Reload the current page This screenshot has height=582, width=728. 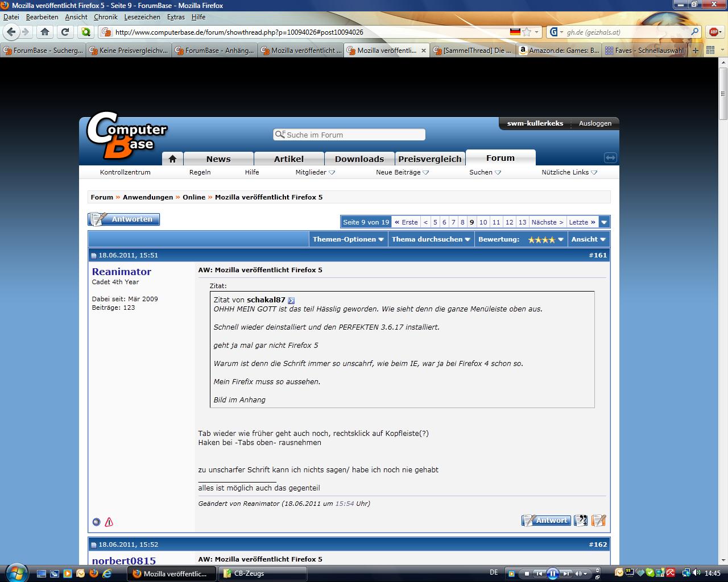point(65,32)
